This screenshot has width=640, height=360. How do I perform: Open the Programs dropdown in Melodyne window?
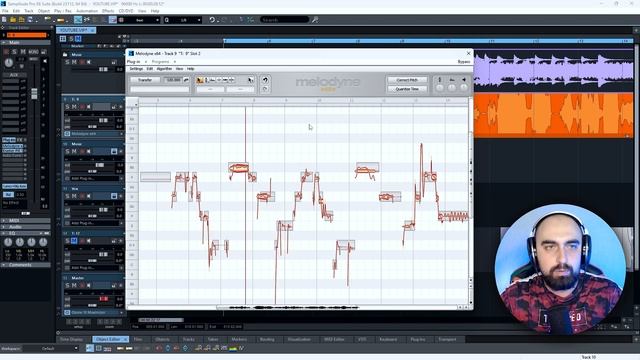pyautogui.click(x=163, y=62)
